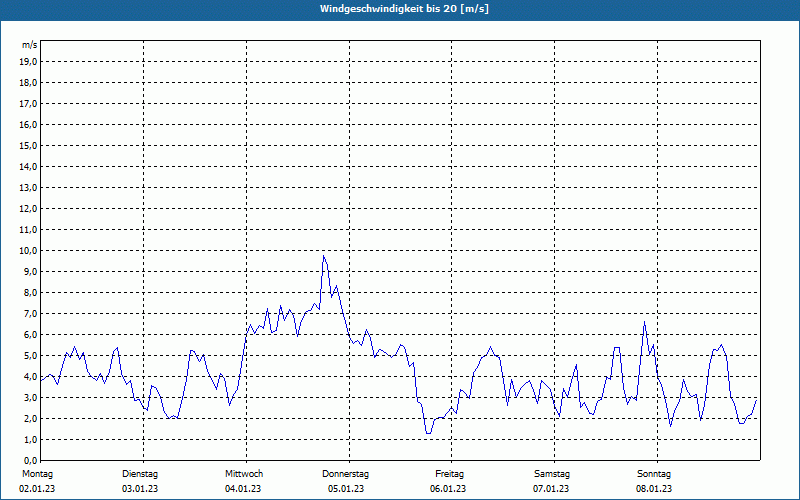Viewport: 800px width, 500px height.
Task: Select the 9,0 y-axis label
Action: [30, 271]
